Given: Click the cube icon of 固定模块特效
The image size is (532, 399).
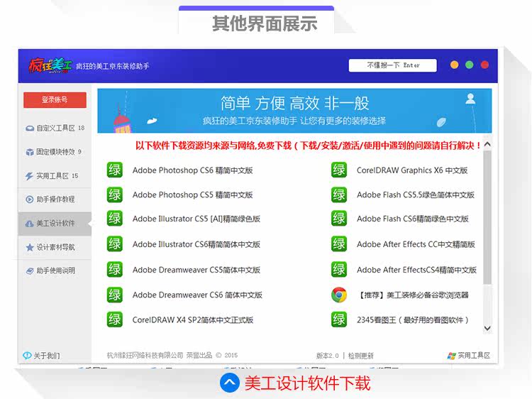Looking at the screenshot, I should point(30,152).
